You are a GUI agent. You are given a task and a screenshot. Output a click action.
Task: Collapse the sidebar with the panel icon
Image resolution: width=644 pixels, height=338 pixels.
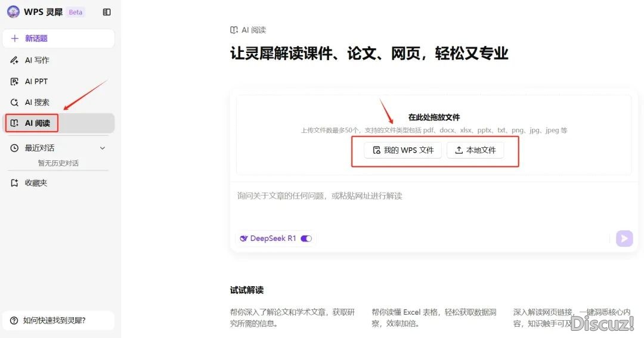pos(107,12)
